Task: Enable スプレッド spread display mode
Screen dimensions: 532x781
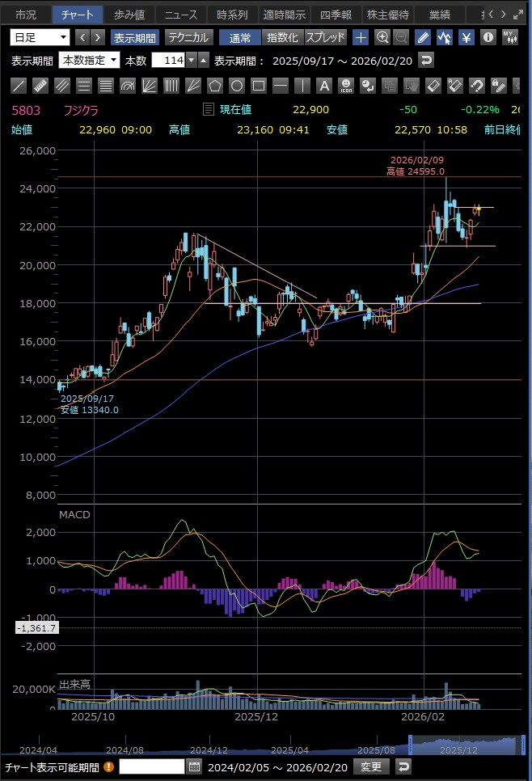Action: (x=326, y=37)
